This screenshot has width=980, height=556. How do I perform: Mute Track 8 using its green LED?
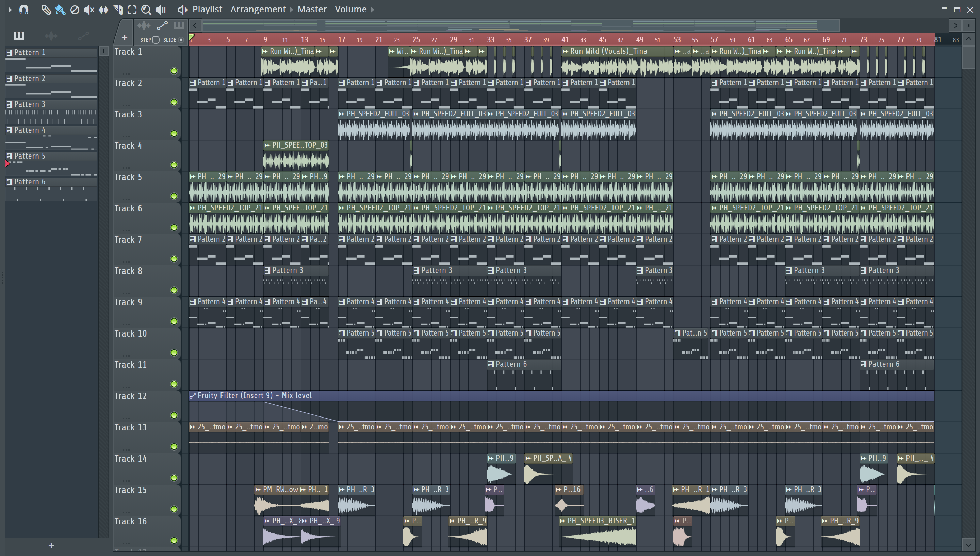[174, 290]
